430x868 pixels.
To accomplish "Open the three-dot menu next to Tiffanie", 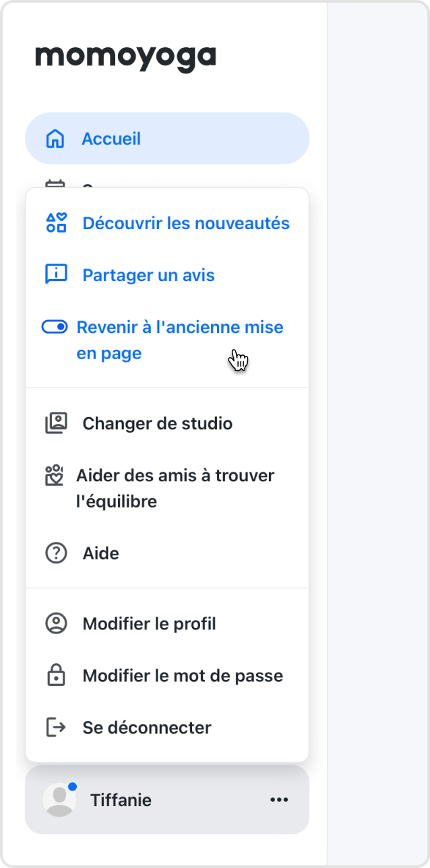I will point(279,800).
